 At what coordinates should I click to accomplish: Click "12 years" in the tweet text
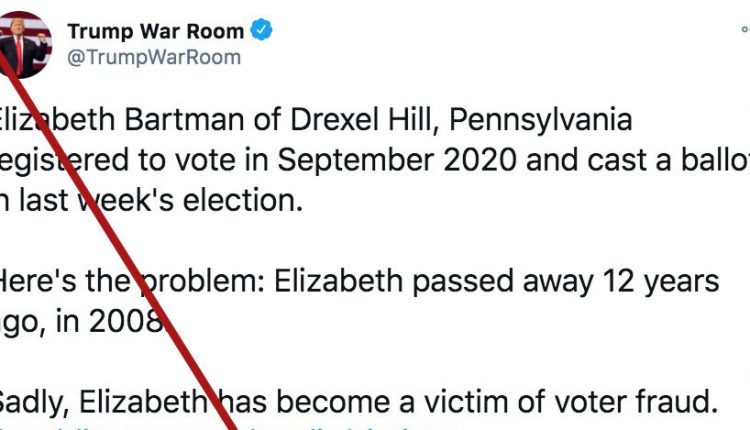coord(661,281)
